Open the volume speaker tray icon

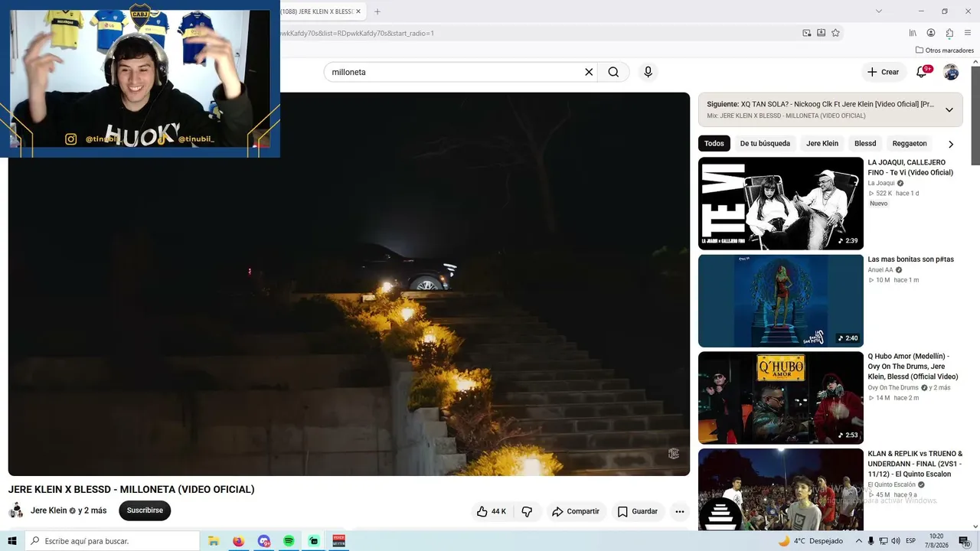click(897, 541)
